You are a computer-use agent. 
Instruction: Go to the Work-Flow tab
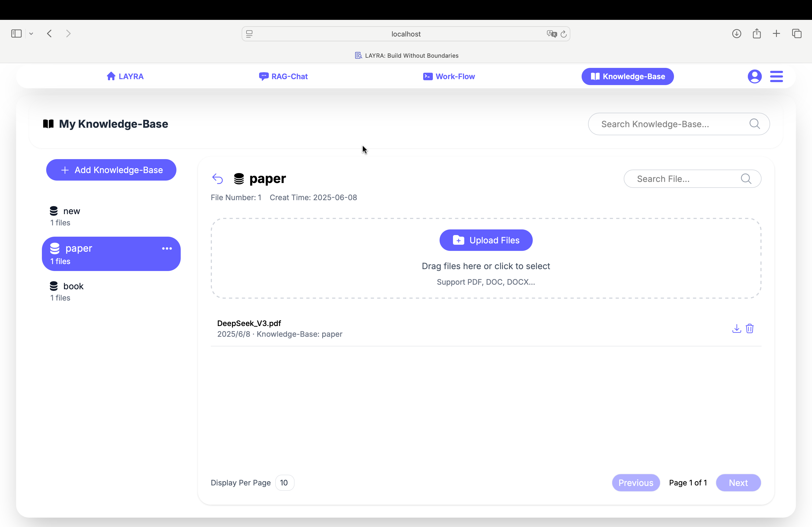point(449,76)
